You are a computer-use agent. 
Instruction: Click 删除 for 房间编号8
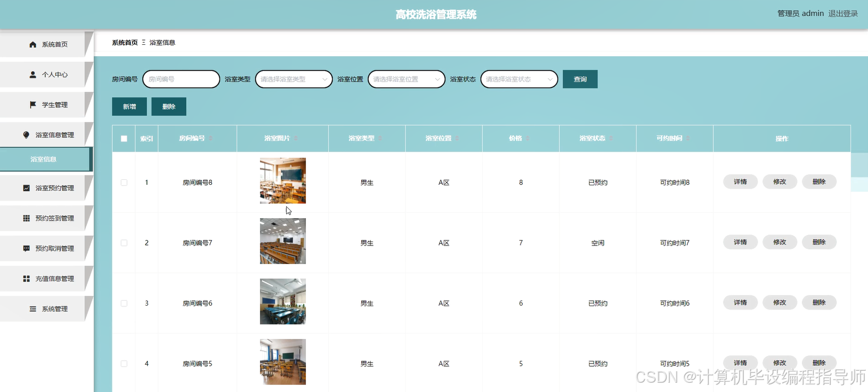tap(819, 182)
